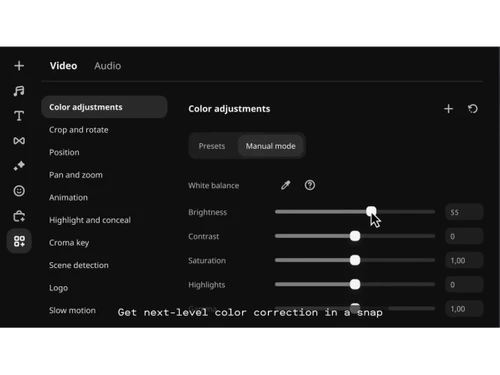Open the stickers smiley icon
The height and width of the screenshot is (375, 500).
pos(19,191)
